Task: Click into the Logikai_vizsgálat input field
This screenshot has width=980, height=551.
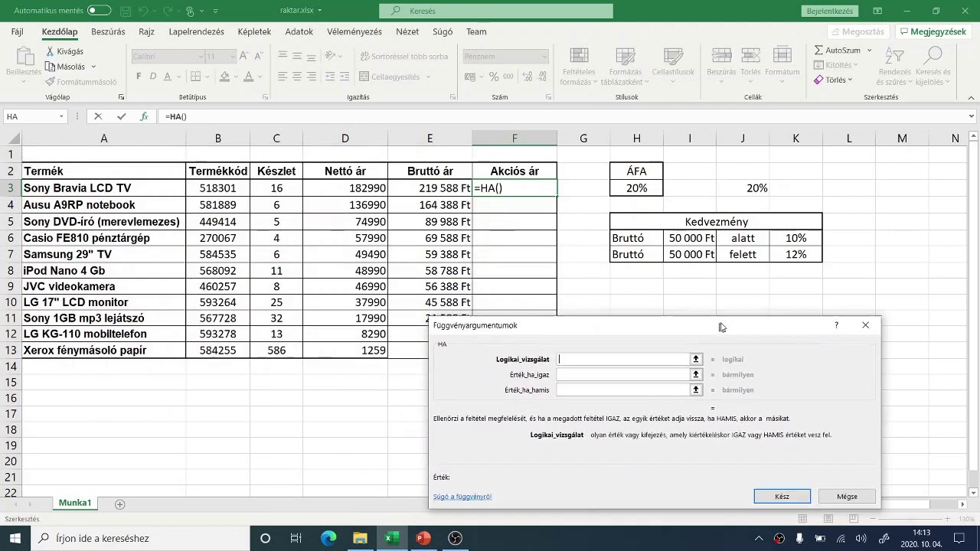Action: pos(622,359)
